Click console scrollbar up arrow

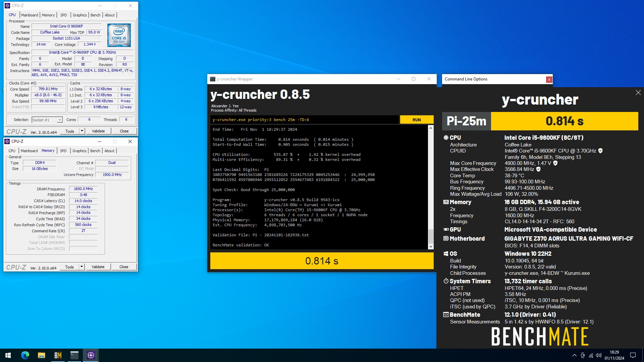[x=431, y=128]
